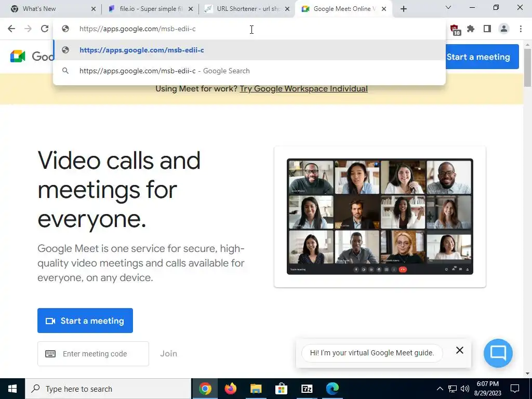
Task: Click the Type here to search box
Action: pos(108,389)
